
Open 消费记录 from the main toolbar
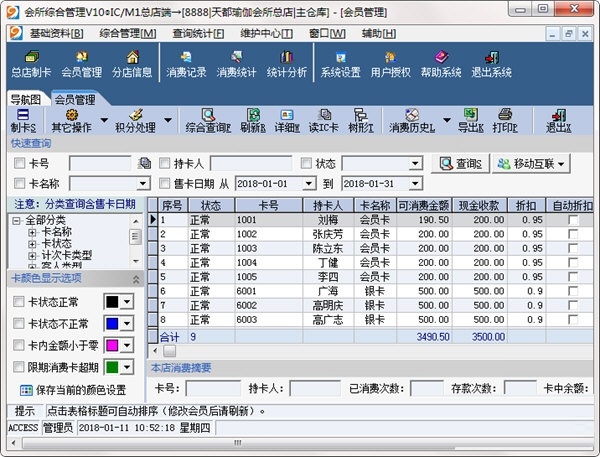(x=185, y=63)
